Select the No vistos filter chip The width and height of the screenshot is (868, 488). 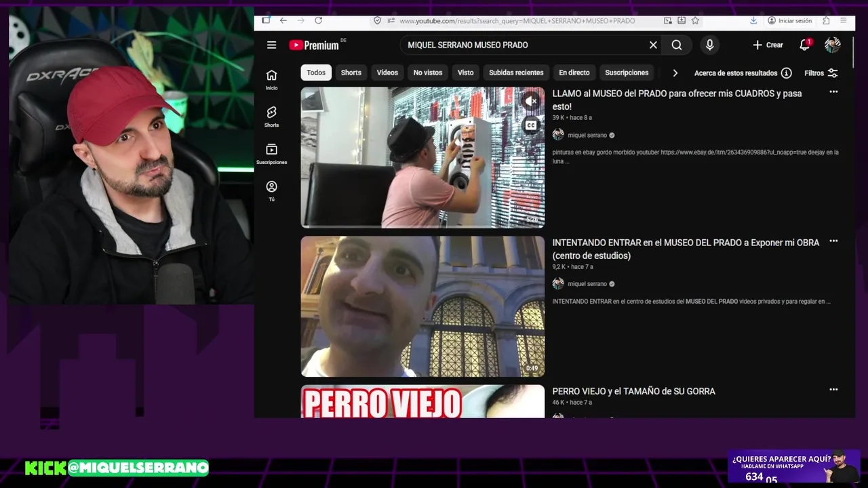pyautogui.click(x=428, y=73)
